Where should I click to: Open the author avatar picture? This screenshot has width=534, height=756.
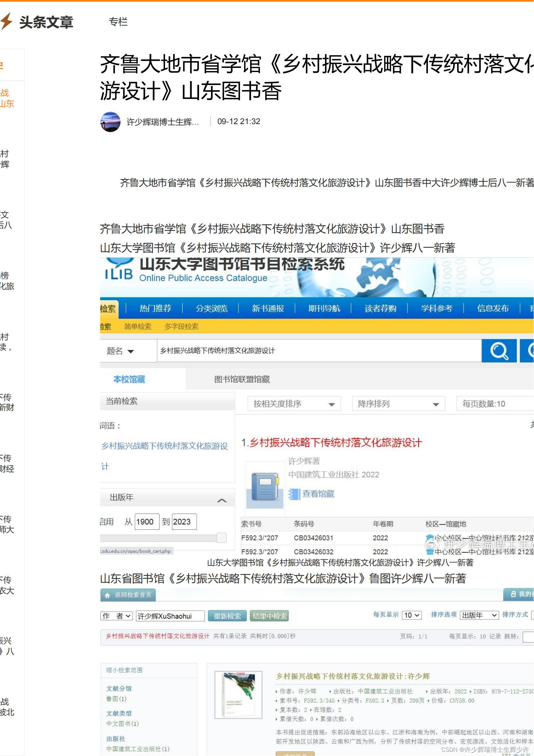coord(110,122)
